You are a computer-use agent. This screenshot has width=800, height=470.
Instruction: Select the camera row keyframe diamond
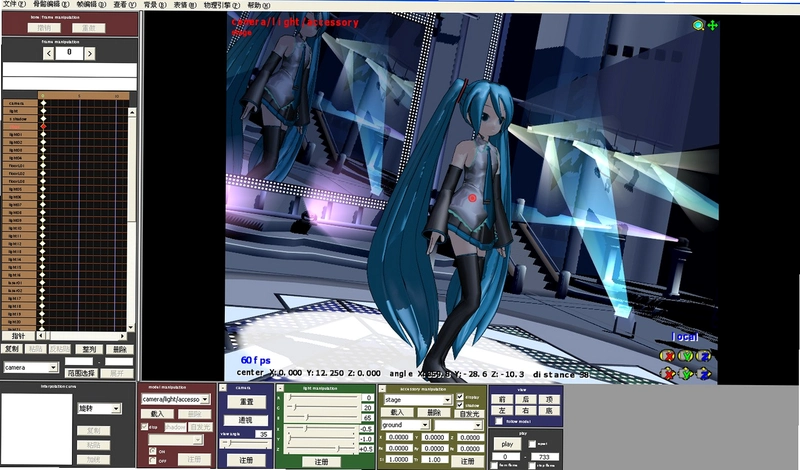pos(43,103)
